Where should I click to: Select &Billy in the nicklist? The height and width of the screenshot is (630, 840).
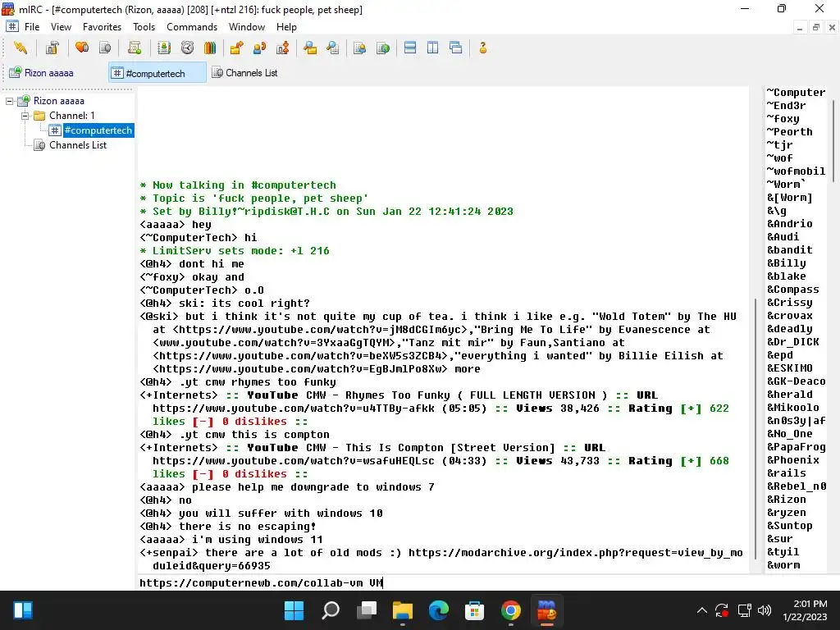click(x=786, y=263)
